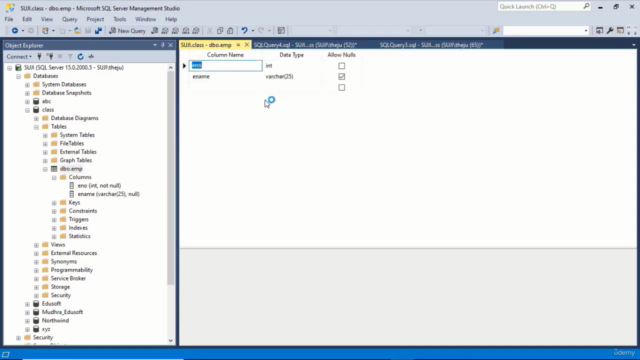
Task: Click the Save All toolbar icon
Action: click(x=98, y=31)
